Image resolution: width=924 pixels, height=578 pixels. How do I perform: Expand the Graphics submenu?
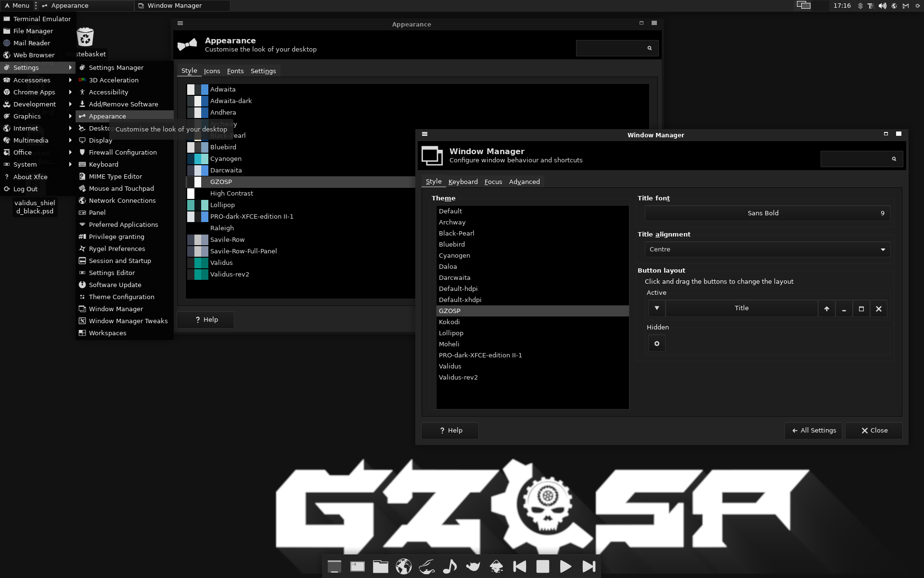click(x=38, y=116)
